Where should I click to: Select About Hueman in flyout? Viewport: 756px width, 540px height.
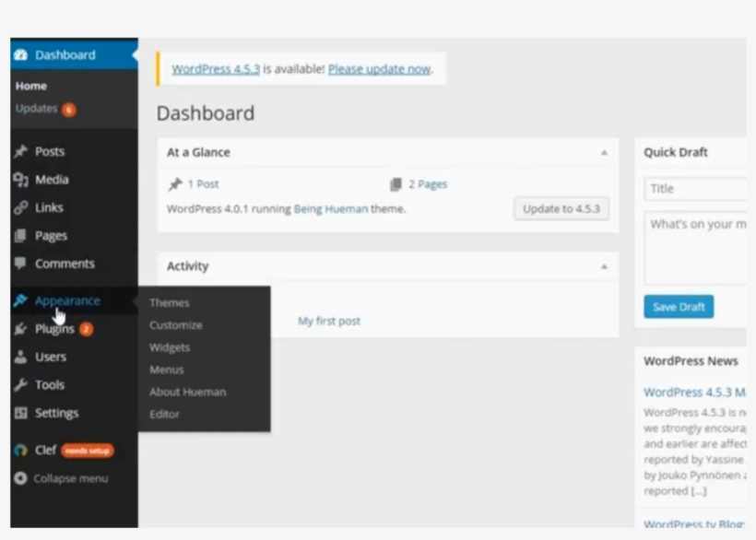[x=187, y=392]
